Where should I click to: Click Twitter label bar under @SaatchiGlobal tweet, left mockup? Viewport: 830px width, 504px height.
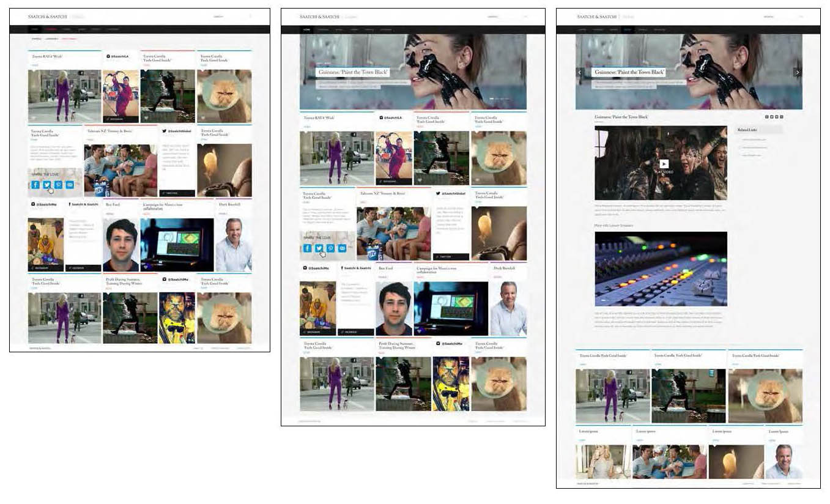pos(177,193)
